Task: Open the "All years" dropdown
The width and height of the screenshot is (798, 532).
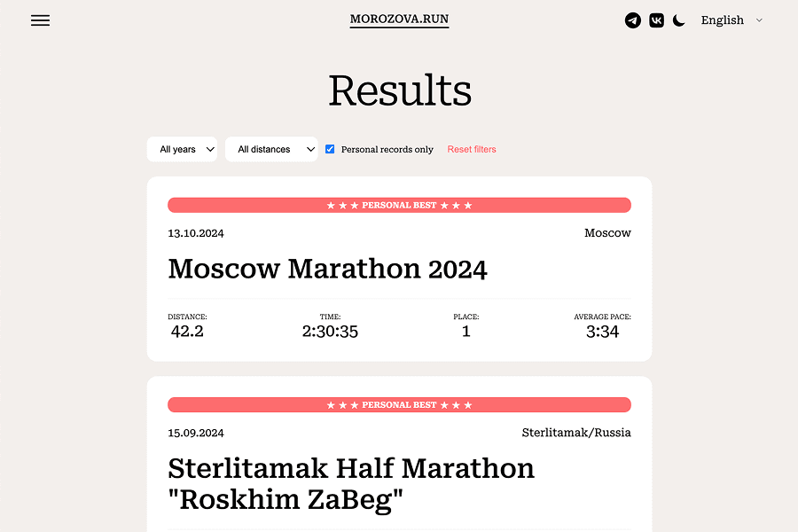Action: (x=182, y=149)
